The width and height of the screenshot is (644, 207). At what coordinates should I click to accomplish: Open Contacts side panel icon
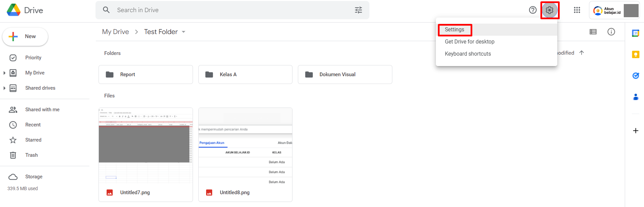point(636,97)
